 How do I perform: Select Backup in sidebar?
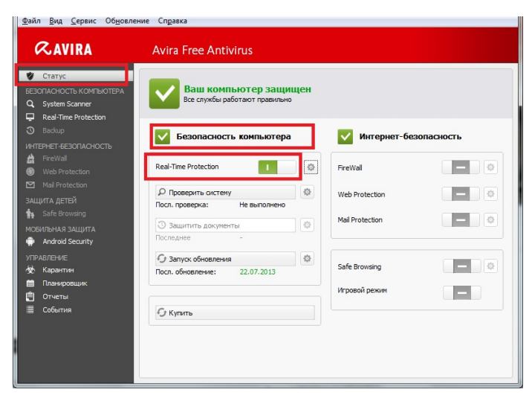(x=53, y=130)
